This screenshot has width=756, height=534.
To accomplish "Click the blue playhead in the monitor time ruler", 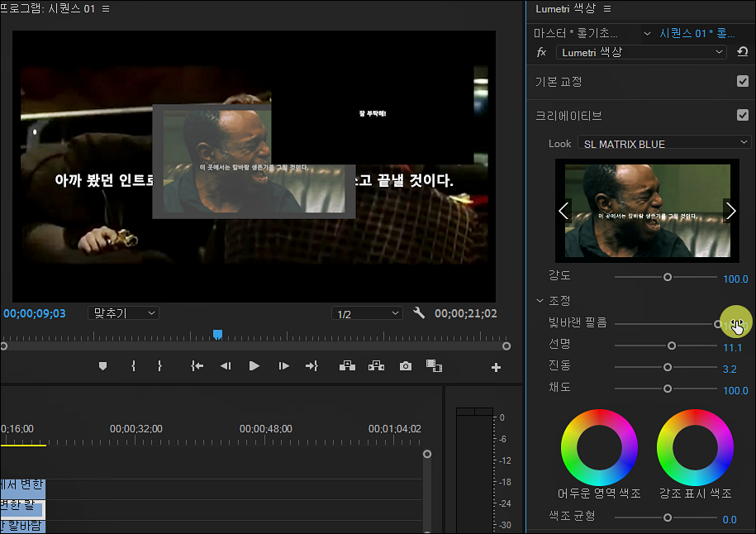I will [217, 334].
